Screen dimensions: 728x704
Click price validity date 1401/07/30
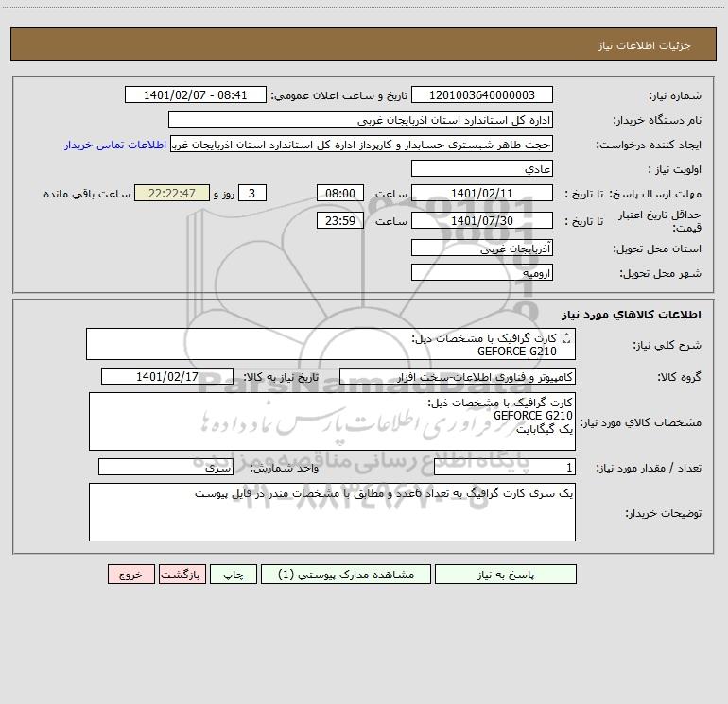[x=482, y=220]
